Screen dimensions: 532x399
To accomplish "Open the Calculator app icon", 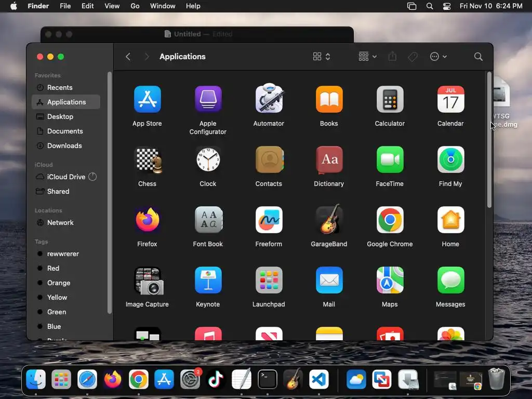I will click(390, 99).
